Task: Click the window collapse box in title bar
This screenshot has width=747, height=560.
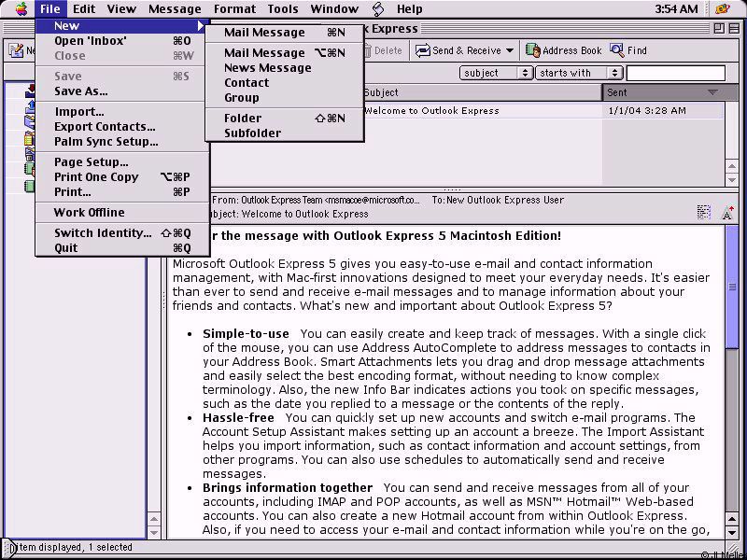Action: pos(734,29)
